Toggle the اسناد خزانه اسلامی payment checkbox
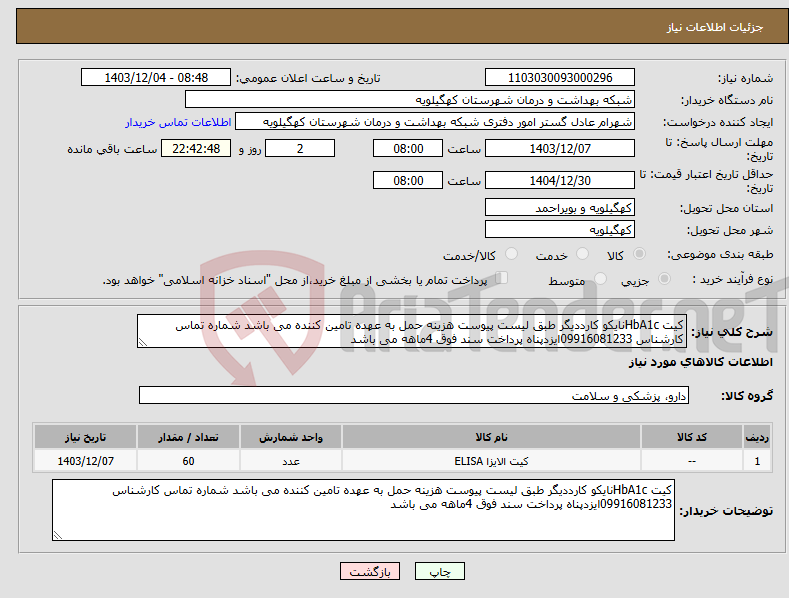The image size is (789, 598). tap(502, 277)
